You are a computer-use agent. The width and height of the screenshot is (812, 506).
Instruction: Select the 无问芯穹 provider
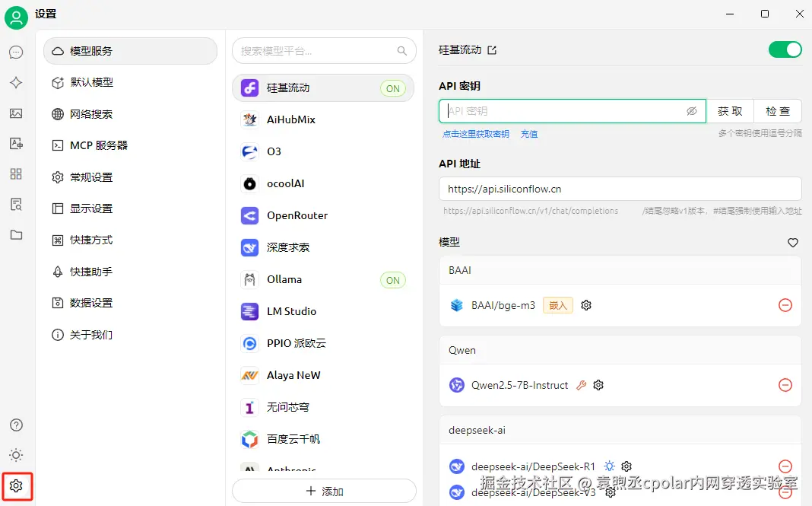click(x=323, y=408)
